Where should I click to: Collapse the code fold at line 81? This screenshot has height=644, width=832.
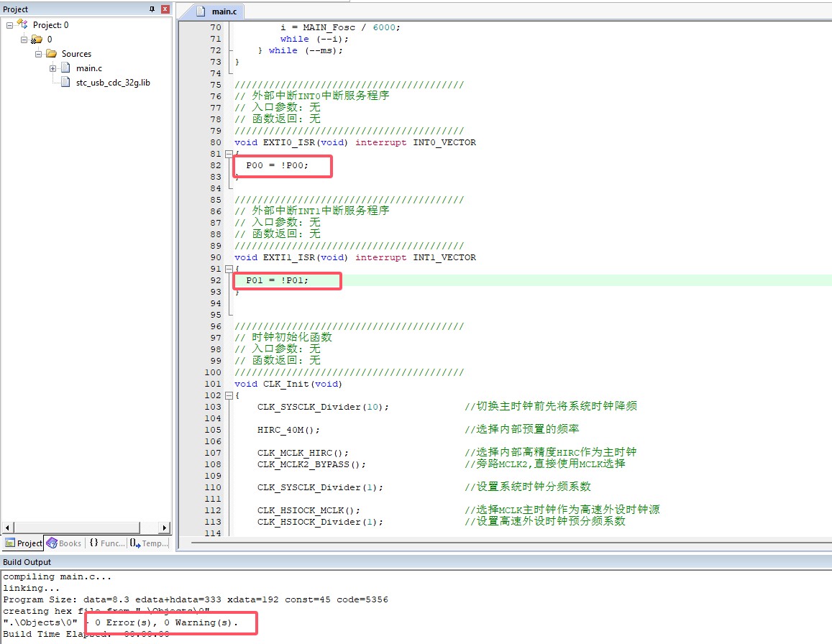(x=229, y=154)
